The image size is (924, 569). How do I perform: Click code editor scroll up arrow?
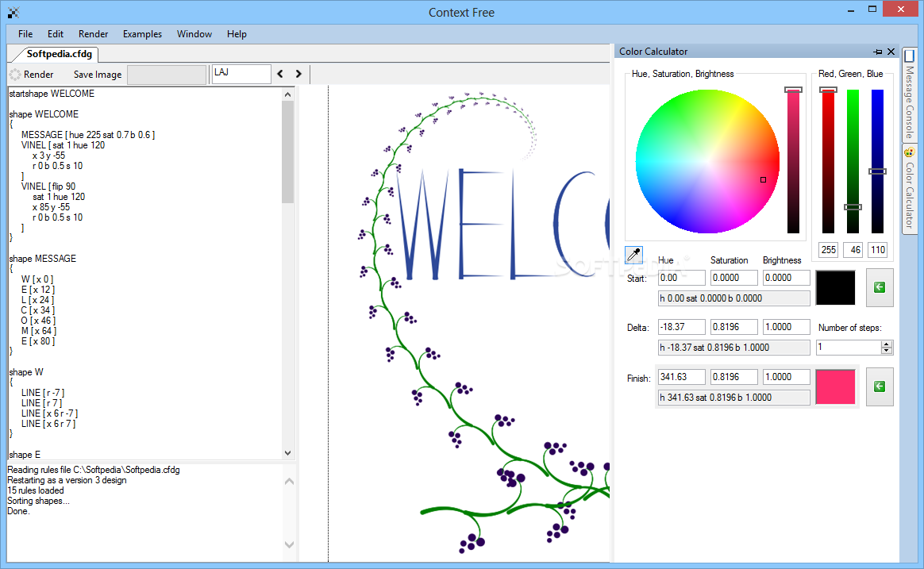287,94
